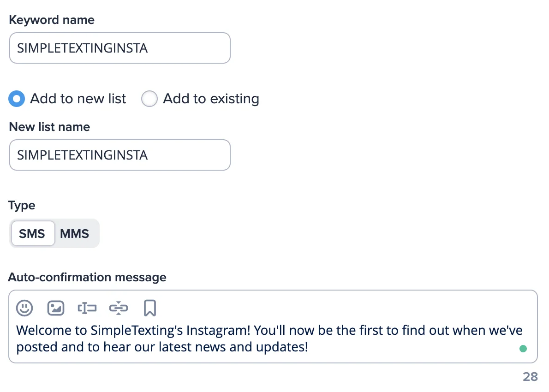Select the Add to new list option
Viewport: 549px width, 392px height.
click(17, 98)
